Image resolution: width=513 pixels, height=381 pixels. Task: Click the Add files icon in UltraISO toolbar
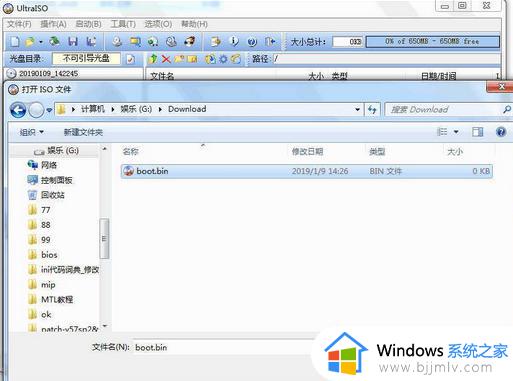click(x=216, y=42)
